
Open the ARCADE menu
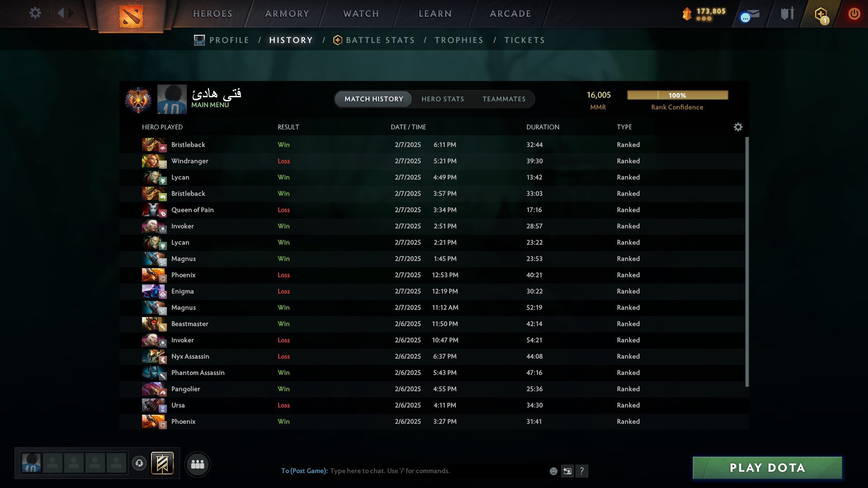coord(510,14)
